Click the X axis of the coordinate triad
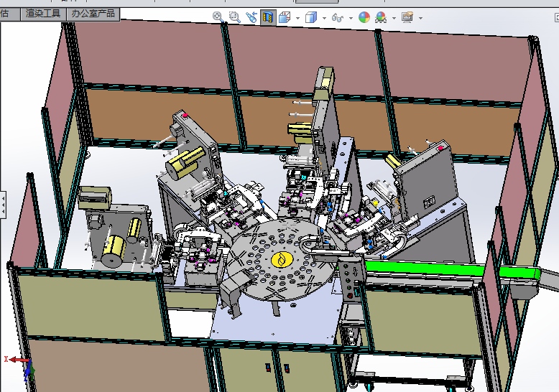The height and width of the screenshot is (392, 559). coord(16,360)
